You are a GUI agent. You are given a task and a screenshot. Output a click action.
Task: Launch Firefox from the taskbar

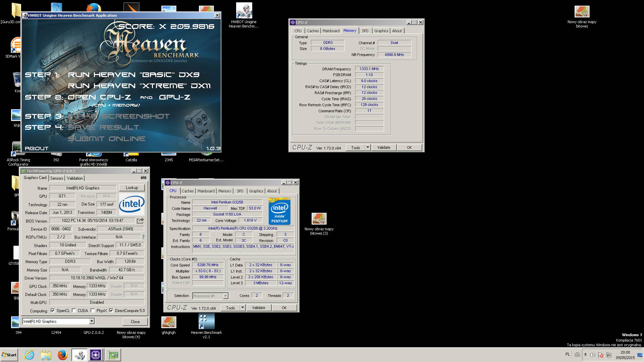click(x=62, y=355)
